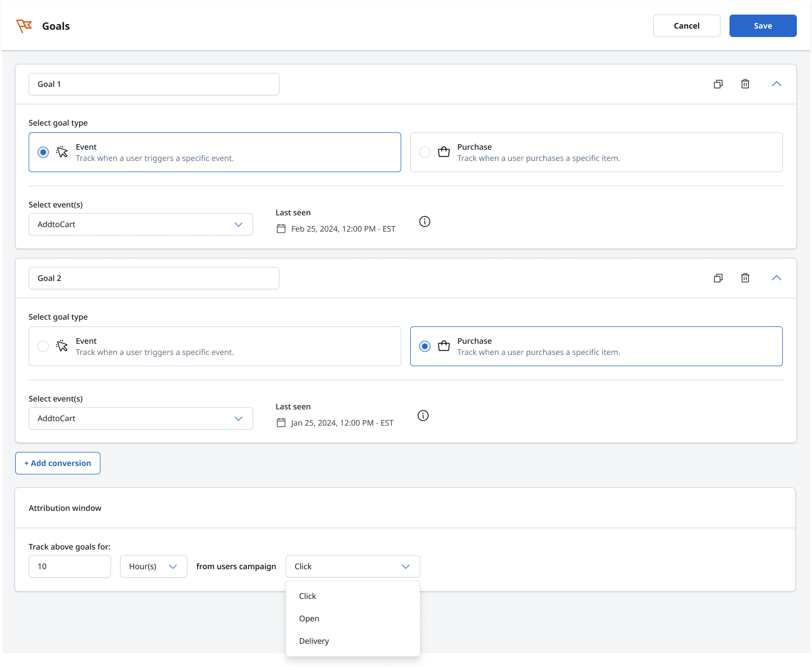This screenshot has width=812, height=669.
Task: Collapse the Goal 2 section
Action: (x=777, y=278)
